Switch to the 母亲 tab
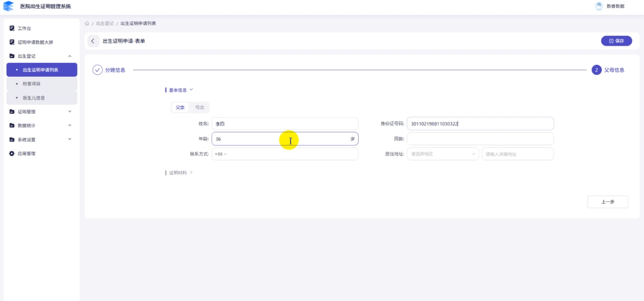Viewport: 644px width, 301px height. 200,107
